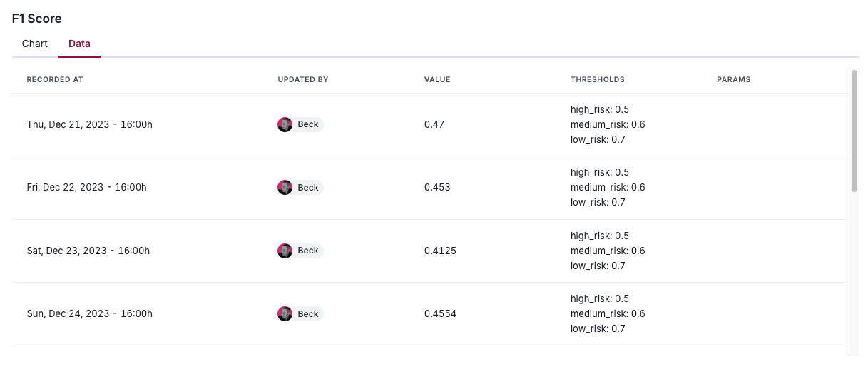Click Beck avatar in Dec 22 row
Image resolution: width=868 pixels, height=367 pixels.
click(x=285, y=188)
